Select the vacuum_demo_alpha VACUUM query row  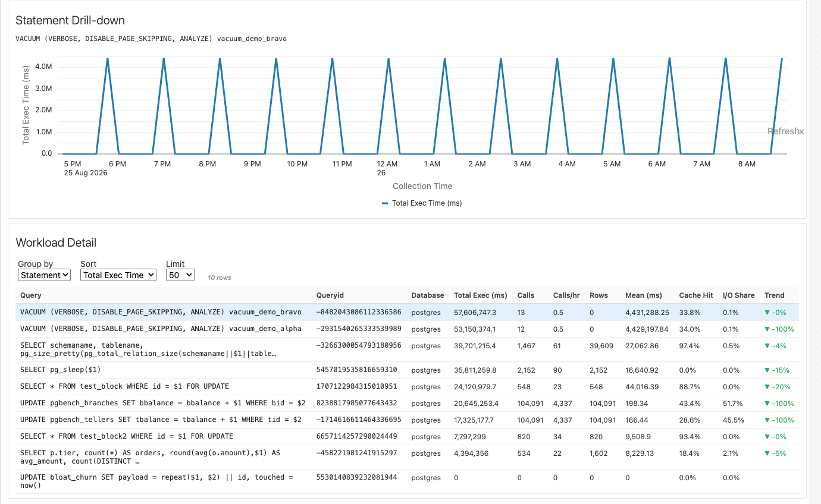(x=407, y=329)
